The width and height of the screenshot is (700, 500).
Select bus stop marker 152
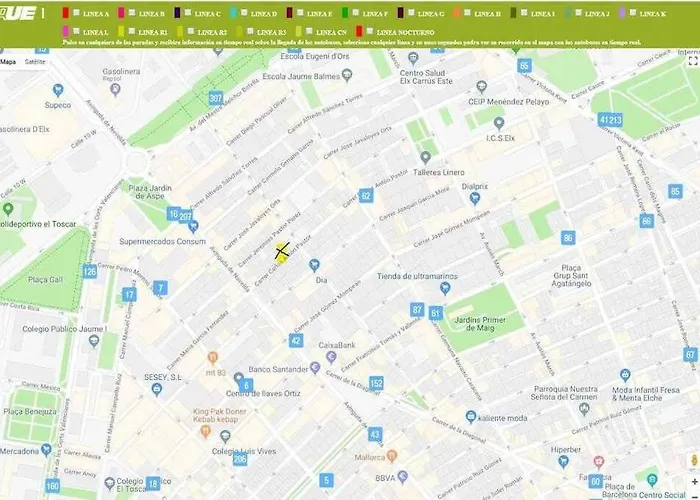coord(376,383)
